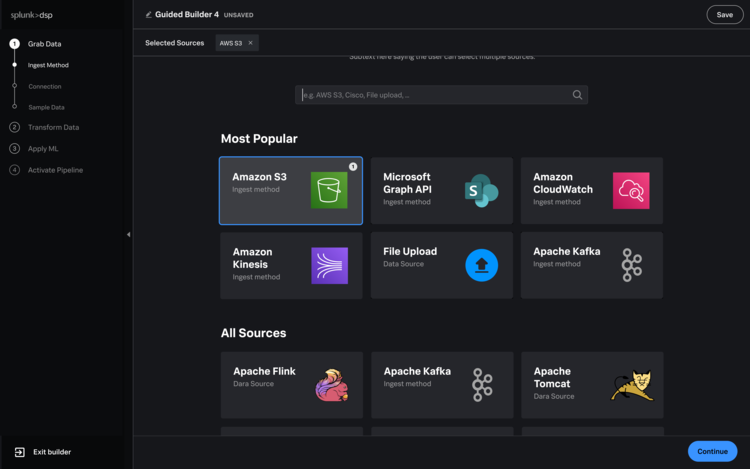Click the Amazon Kinesis purple icon
This screenshot has width=750, height=469.
(330, 265)
